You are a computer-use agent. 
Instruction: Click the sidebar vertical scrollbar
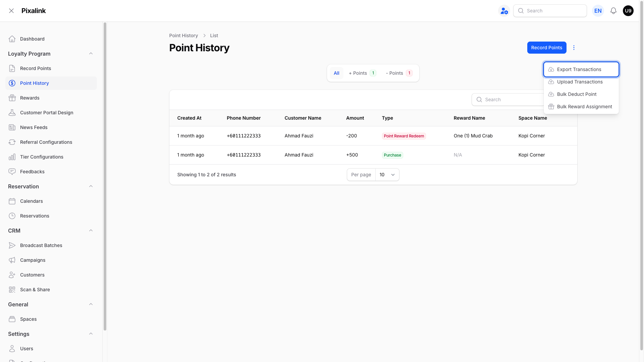coord(105,176)
